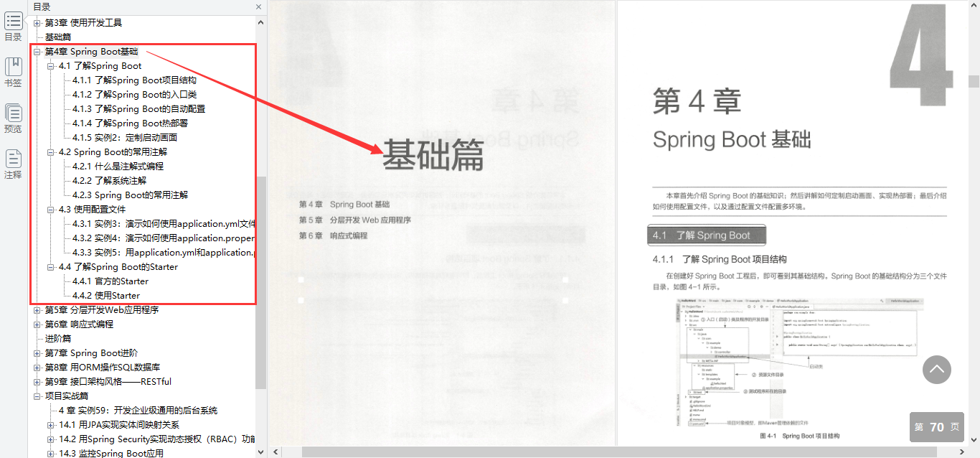This screenshot has height=458, width=980.
Task: Open the 书签 bookmarks sidebar icon
Action: click(13, 73)
